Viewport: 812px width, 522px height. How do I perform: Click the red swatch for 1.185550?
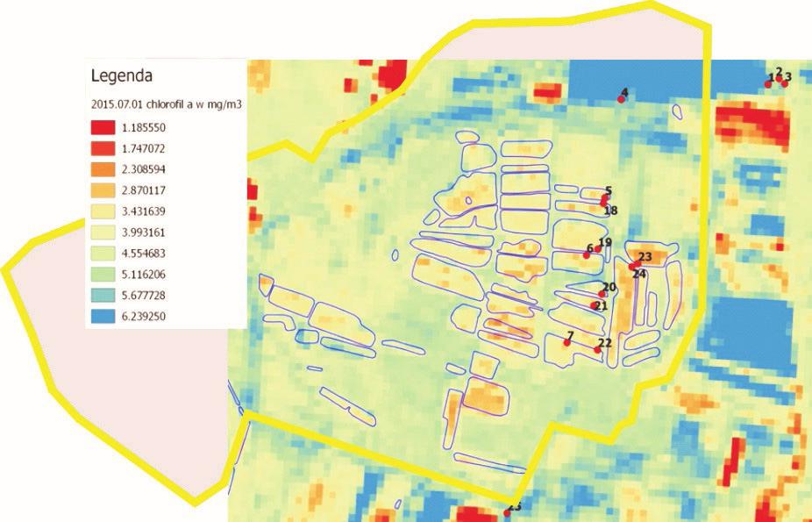[x=103, y=127]
